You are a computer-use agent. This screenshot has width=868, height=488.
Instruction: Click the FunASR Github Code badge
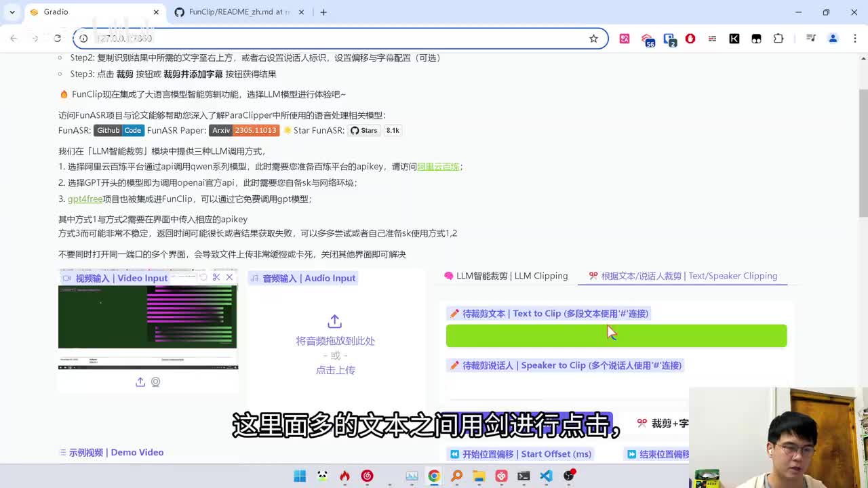(119, 130)
